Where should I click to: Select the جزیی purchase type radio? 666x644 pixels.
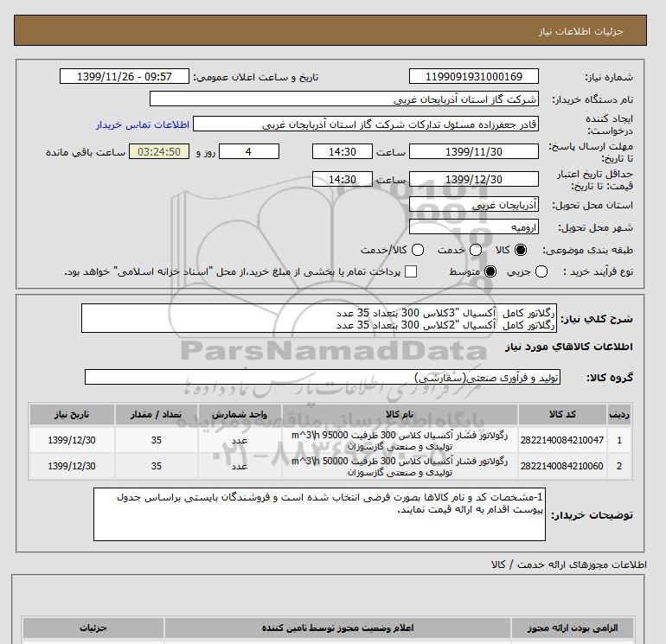[541, 271]
